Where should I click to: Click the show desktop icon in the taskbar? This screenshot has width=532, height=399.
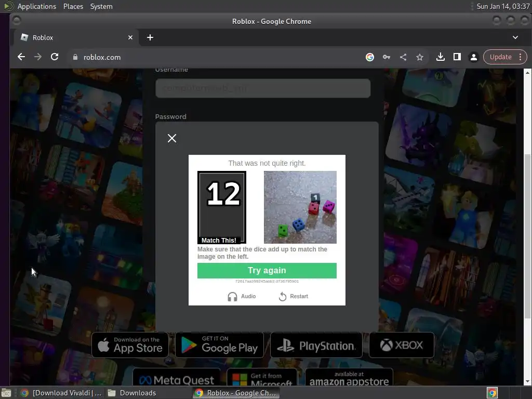click(6, 393)
